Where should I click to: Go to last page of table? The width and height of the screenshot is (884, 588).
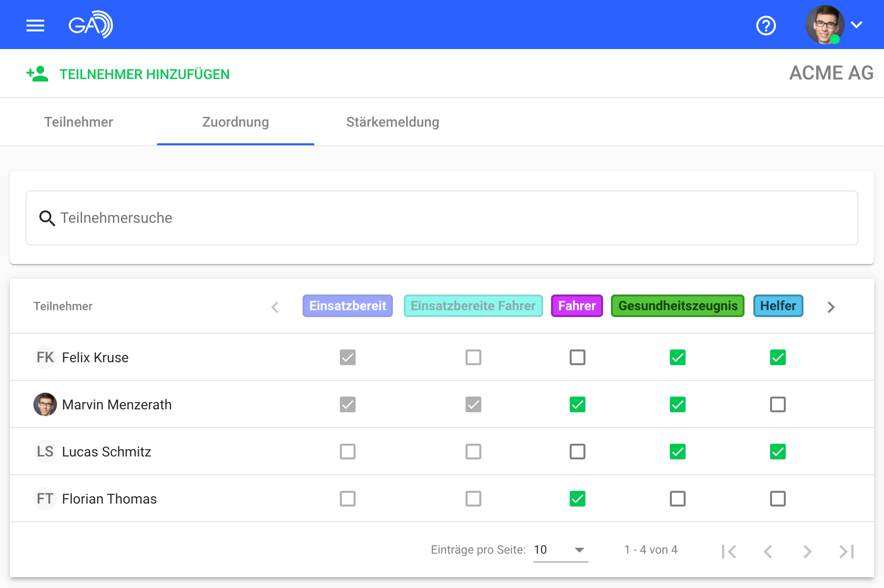point(846,552)
